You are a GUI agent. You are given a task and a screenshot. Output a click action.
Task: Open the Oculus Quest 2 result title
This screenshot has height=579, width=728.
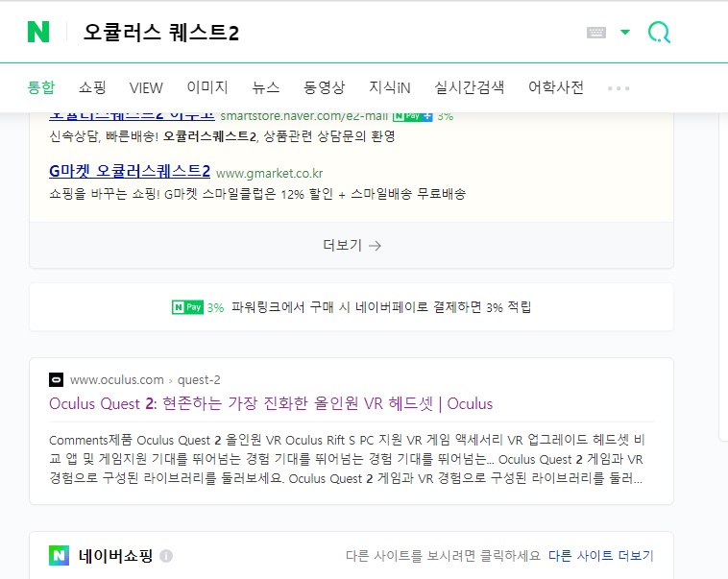(x=271, y=403)
